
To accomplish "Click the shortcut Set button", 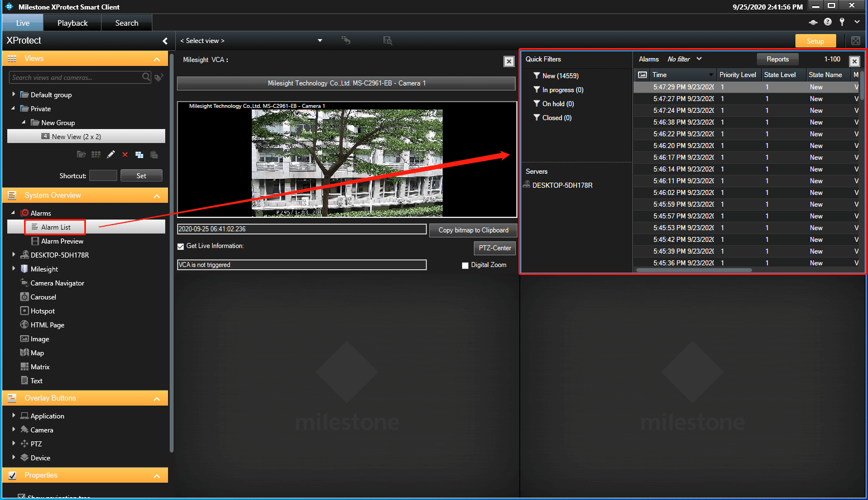I will [x=141, y=175].
